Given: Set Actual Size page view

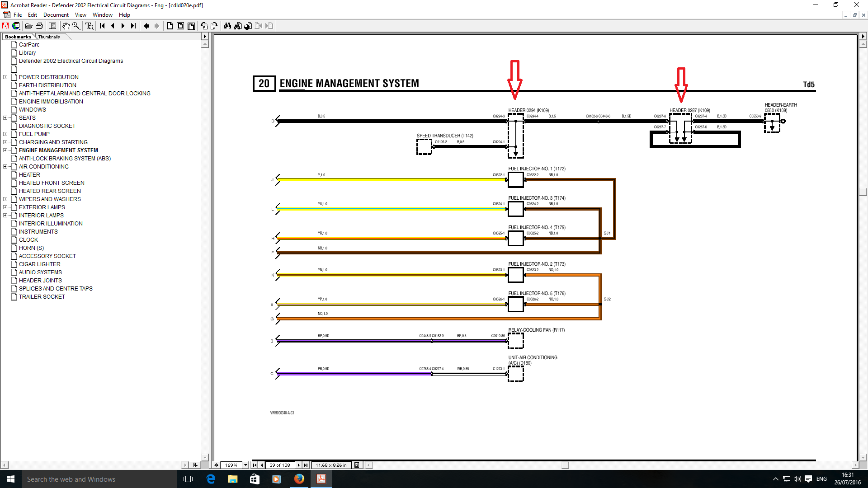Looking at the screenshot, I should (x=170, y=26).
